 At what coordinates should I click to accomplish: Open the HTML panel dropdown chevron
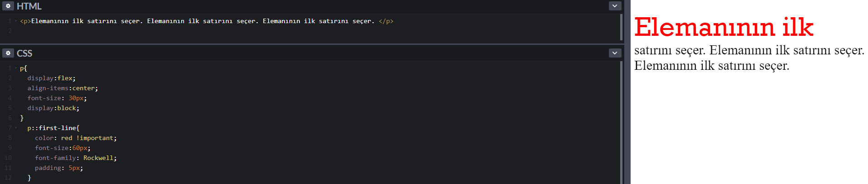coord(614,6)
